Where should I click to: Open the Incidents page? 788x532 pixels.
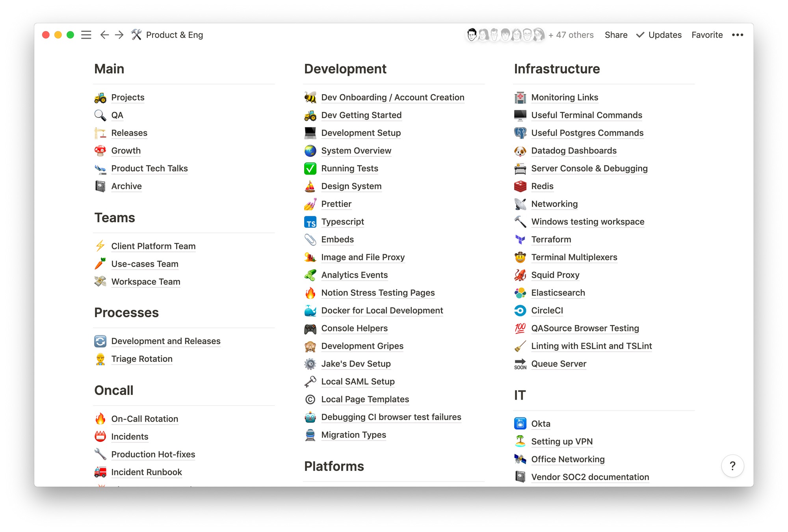coord(130,436)
